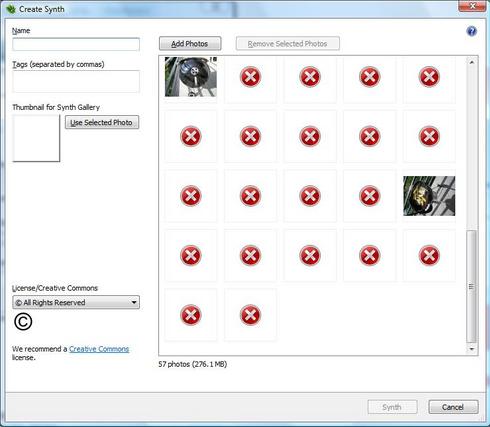490x427 pixels.
Task: Select the grill with food photo thumbnail
Action: click(429, 196)
